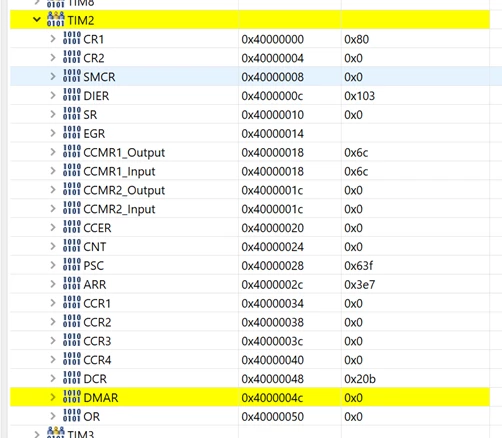Click the PSC register icon
This screenshot has width=502, height=438.
[x=72, y=265]
